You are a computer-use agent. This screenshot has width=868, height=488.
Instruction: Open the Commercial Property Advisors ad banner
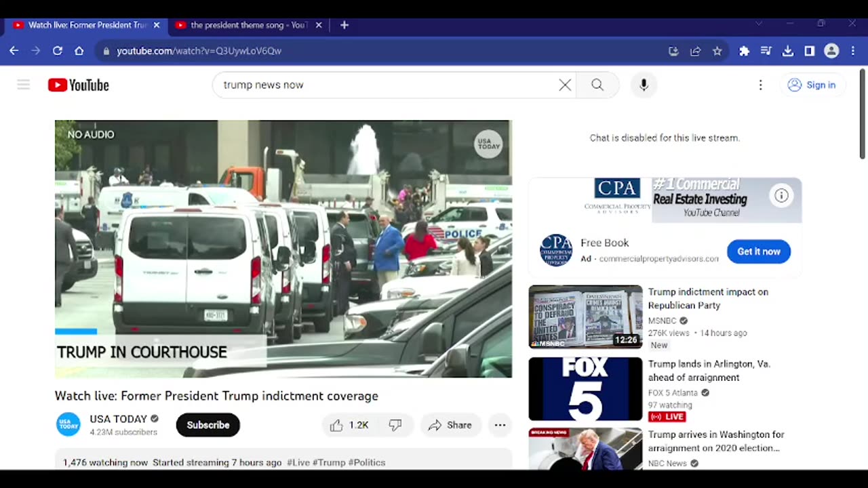[665, 200]
